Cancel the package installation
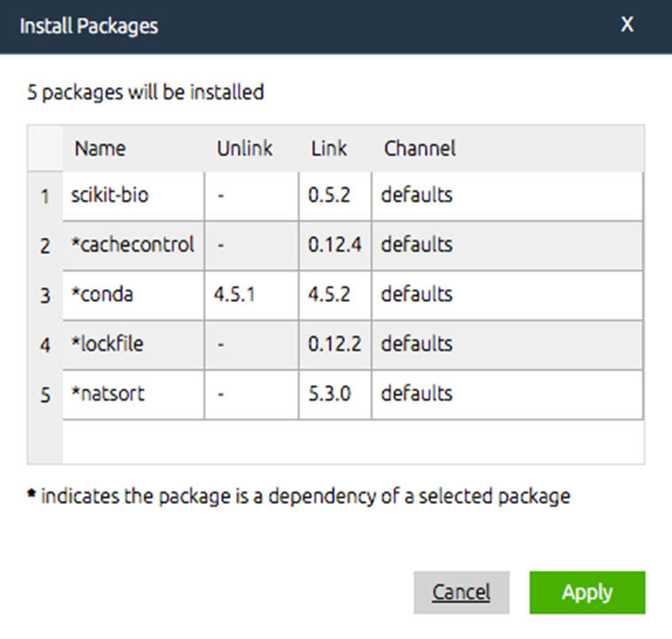The height and width of the screenshot is (639, 672). point(462,592)
